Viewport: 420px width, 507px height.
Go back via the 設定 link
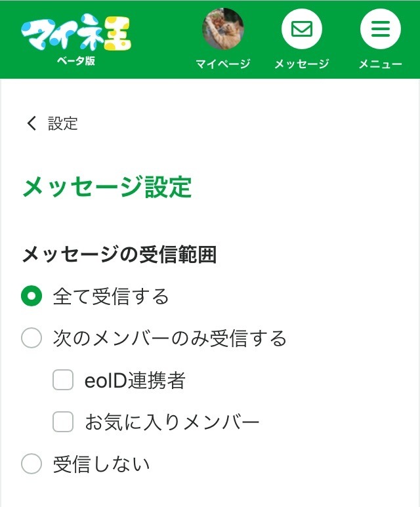[x=63, y=123]
